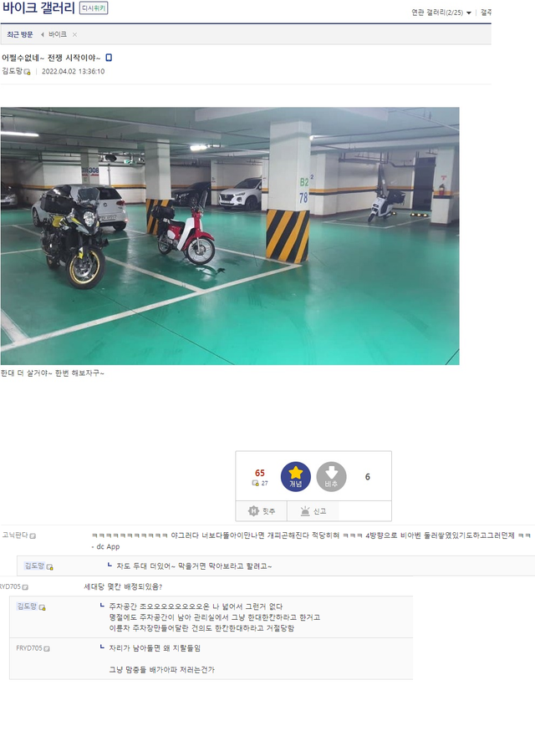The image size is (535, 756).
Task: Click the left arrow in recent visits bar
Action: 43,35
